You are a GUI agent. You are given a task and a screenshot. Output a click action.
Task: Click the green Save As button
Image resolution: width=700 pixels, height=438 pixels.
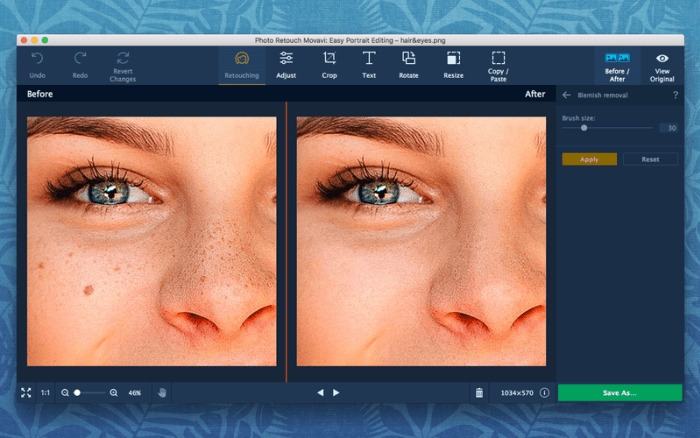[620, 393]
